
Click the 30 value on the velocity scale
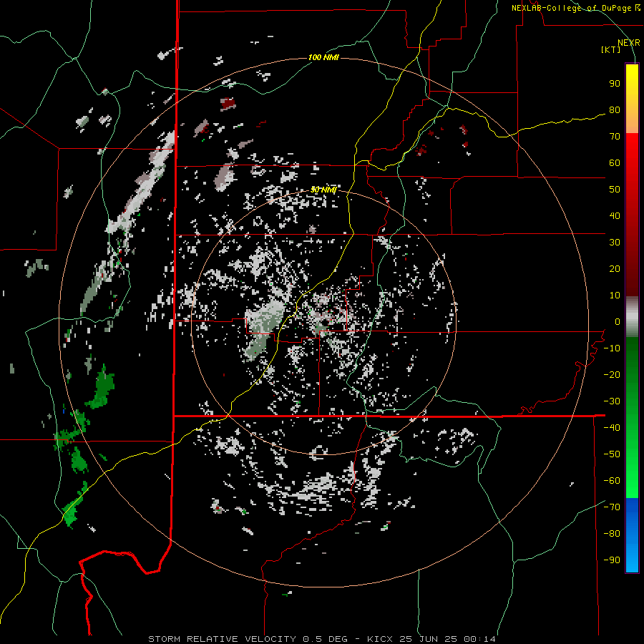pos(615,243)
